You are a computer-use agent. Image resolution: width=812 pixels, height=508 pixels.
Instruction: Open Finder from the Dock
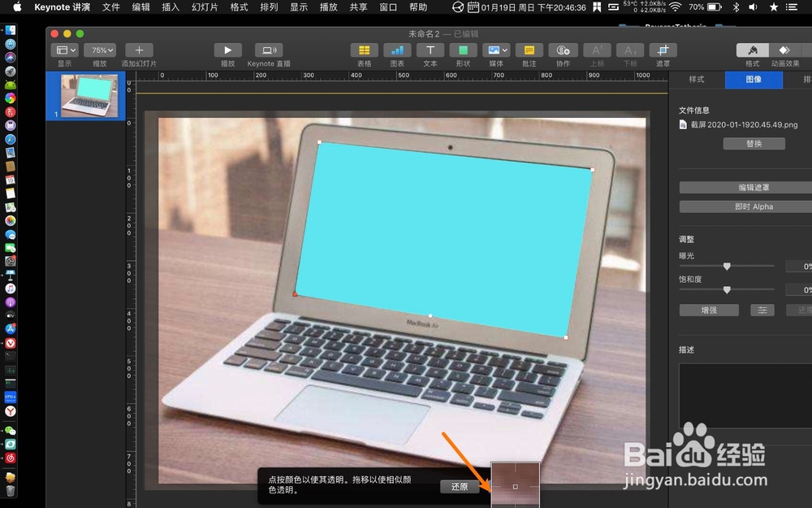coord(11,30)
